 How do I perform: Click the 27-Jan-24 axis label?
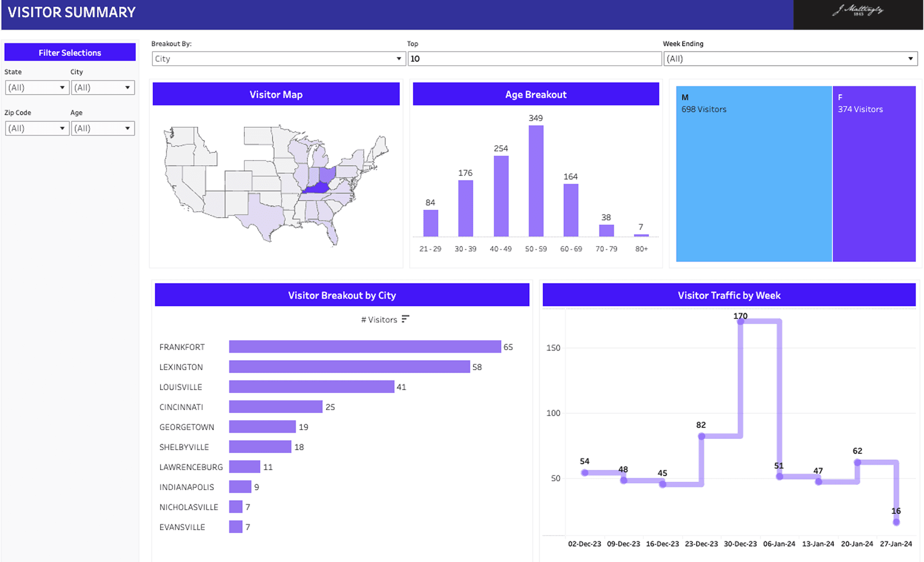896,544
